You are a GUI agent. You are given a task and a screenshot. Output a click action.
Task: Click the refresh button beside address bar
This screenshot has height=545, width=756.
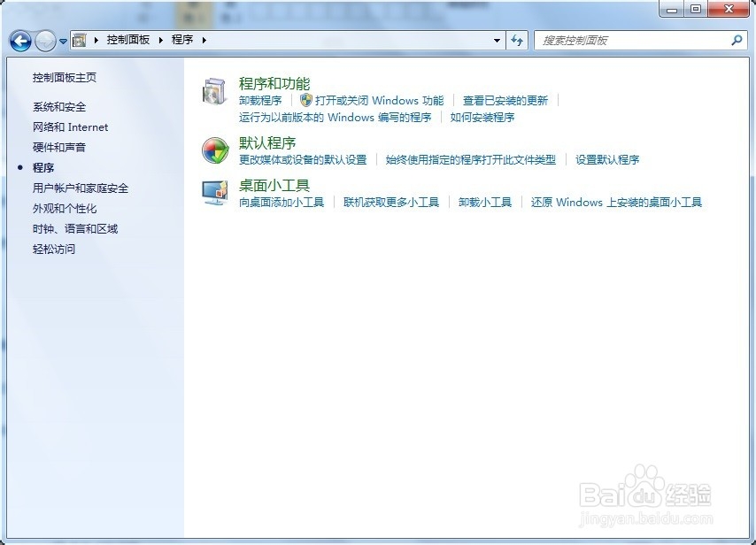click(517, 41)
